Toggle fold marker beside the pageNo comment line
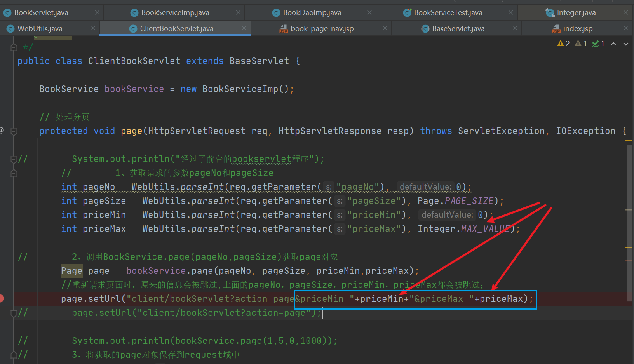This screenshot has width=634, height=364. 14,173
